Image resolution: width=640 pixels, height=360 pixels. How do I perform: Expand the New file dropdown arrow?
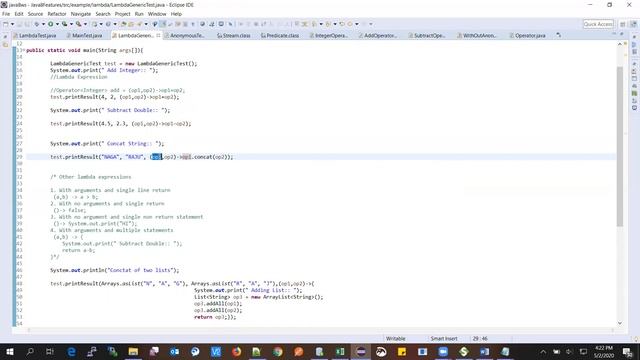point(12,24)
